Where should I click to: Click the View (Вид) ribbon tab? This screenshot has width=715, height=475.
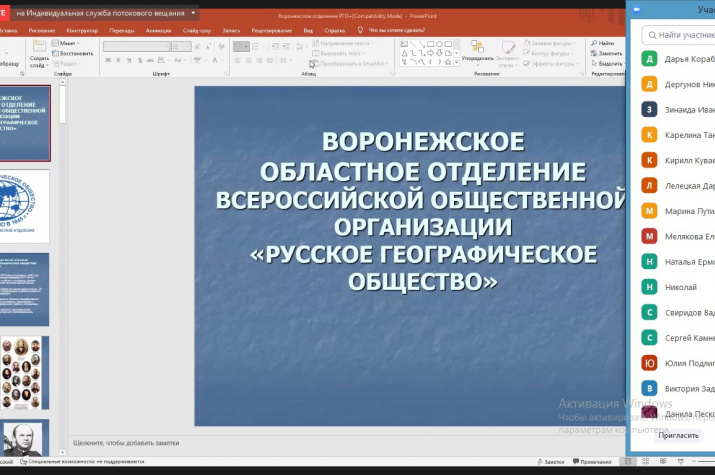[308, 31]
